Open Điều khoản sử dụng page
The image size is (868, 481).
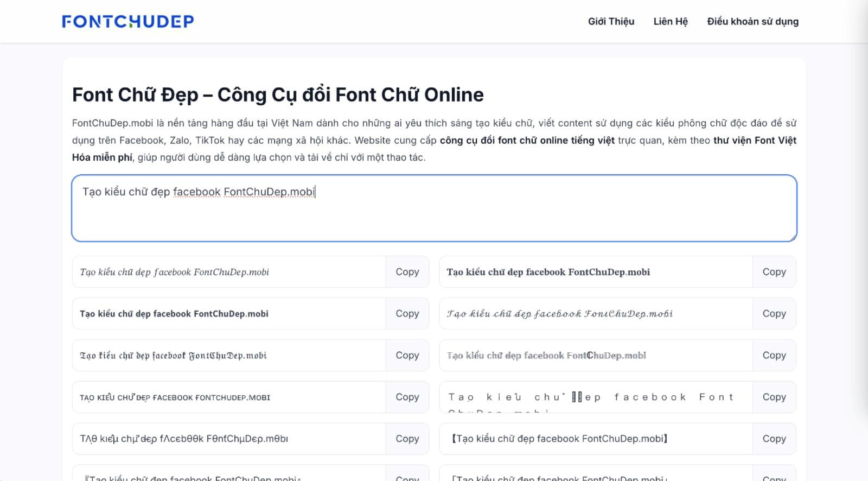point(752,21)
